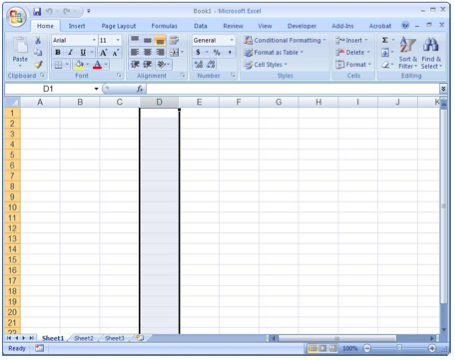The image size is (455, 360).
Task: Save workbook via Quick Access toolbar
Action: (37, 12)
